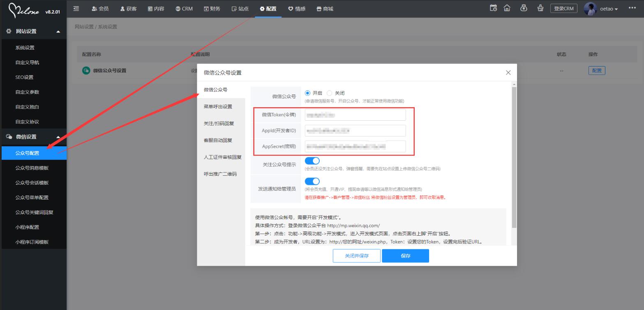The image size is (644, 310).
Task: Click the dialog vertical scrollbar
Action: coord(514,157)
